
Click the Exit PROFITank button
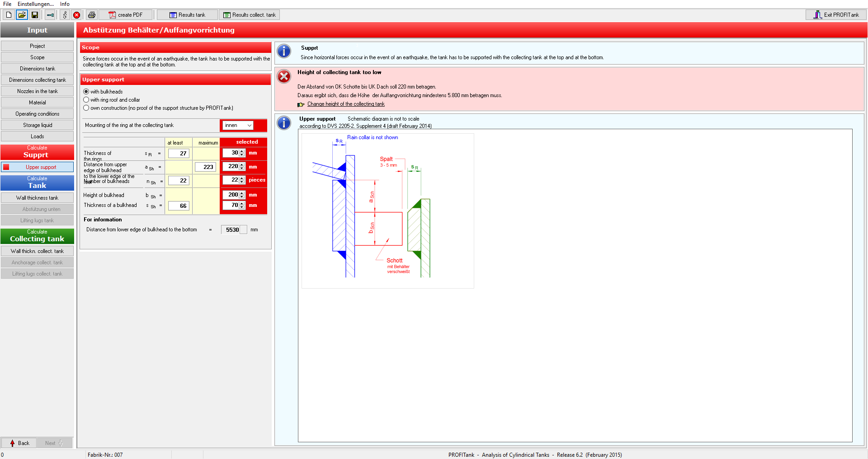836,15
